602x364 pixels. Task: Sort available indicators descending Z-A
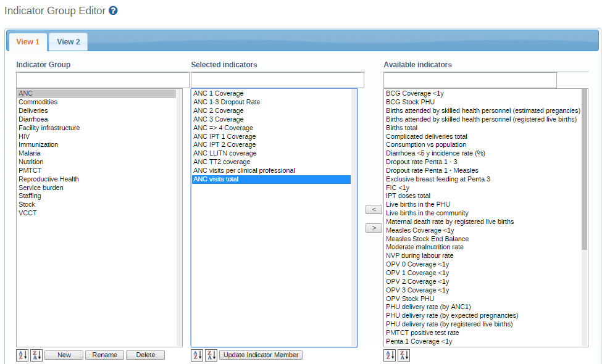click(x=404, y=355)
